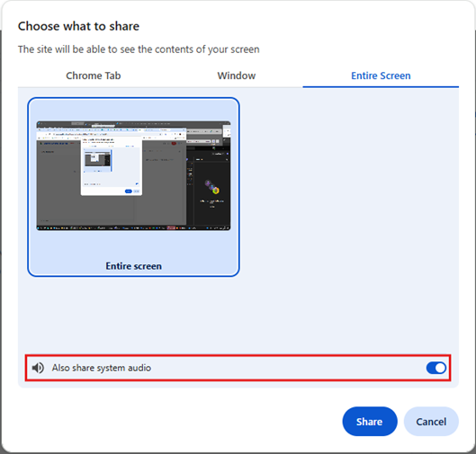Viewport: 476px width, 454px height.
Task: Click the speaker icon beside system audio
Action: tap(38, 368)
